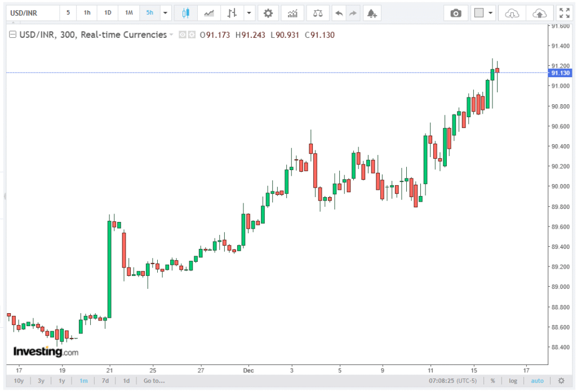Screen dimensions: 577x392
Task: Save chart layout to the cloud
Action: (x=539, y=13)
